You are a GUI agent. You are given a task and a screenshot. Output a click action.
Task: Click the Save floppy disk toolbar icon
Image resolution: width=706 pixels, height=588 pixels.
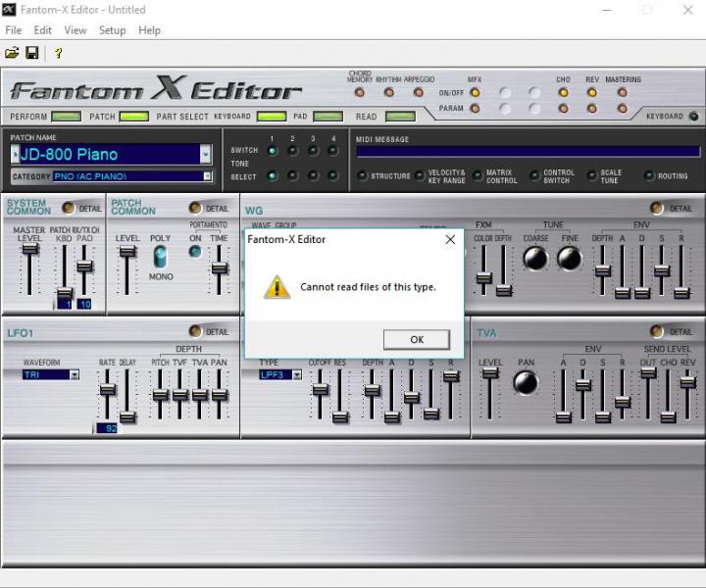32,53
